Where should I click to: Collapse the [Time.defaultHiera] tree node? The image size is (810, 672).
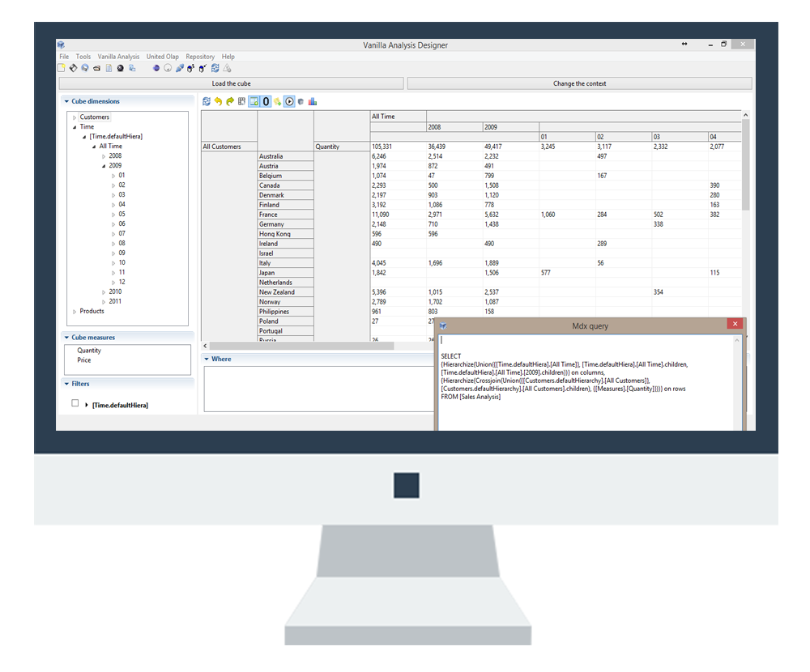[84, 137]
